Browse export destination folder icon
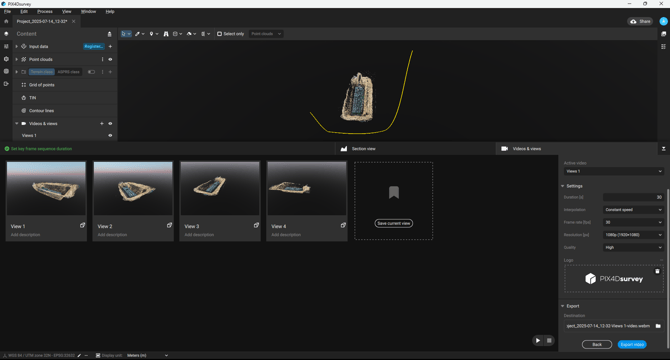The width and height of the screenshot is (670, 360). [658, 326]
